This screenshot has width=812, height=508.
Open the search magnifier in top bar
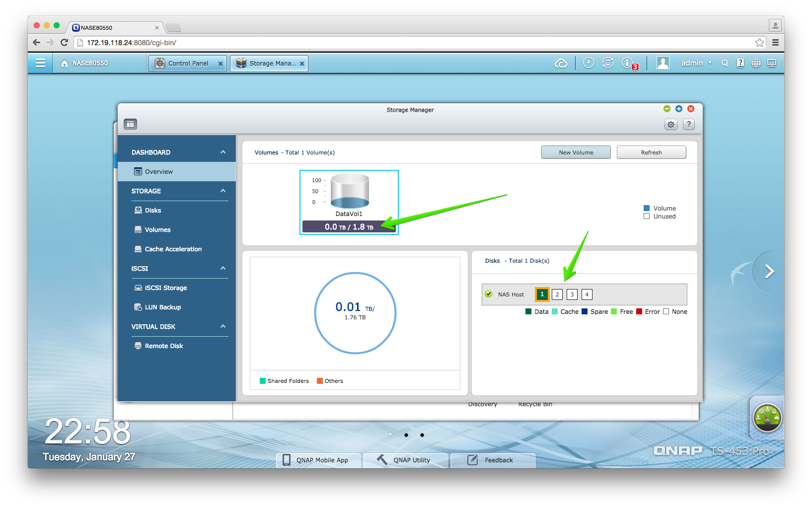point(725,63)
